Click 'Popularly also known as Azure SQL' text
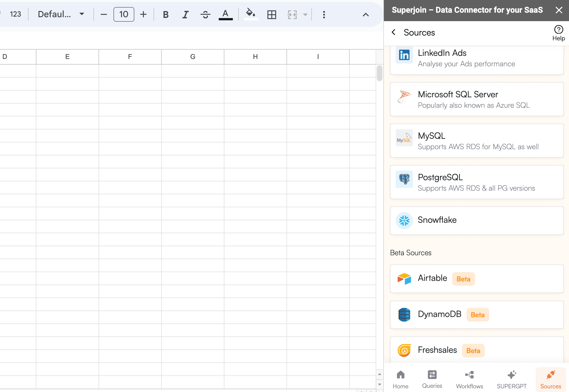This screenshot has height=392, width=569. coord(474,105)
